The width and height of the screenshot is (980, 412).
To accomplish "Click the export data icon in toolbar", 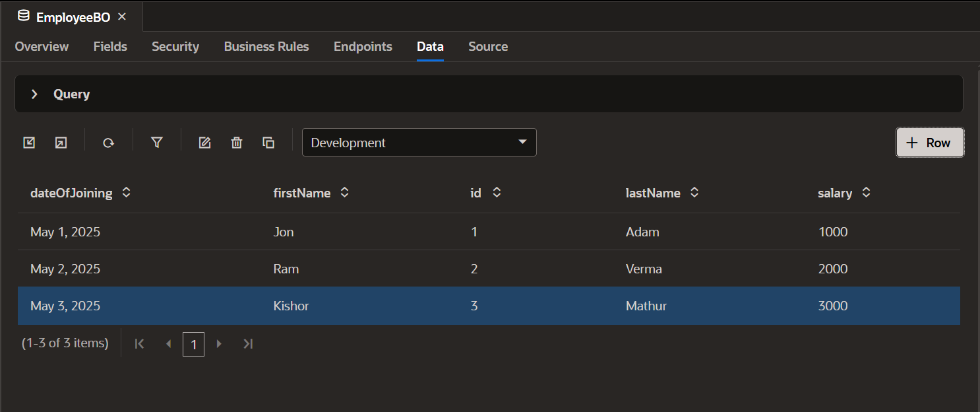I will click(x=61, y=143).
